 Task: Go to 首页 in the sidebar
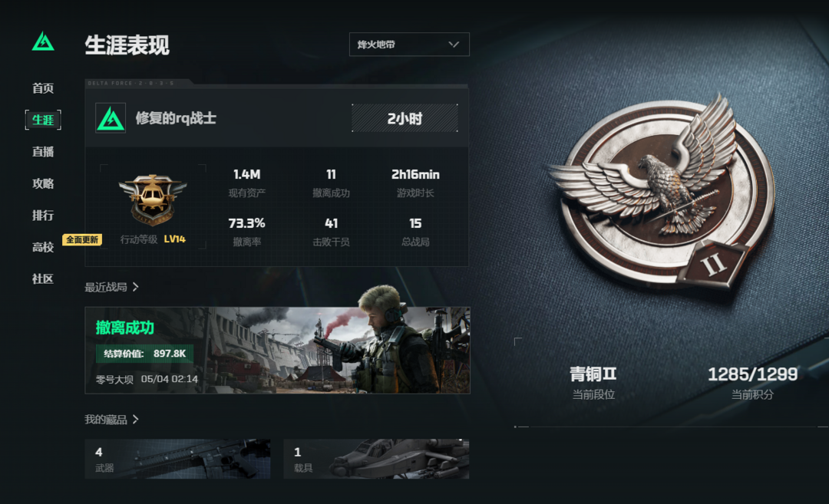pyautogui.click(x=43, y=88)
